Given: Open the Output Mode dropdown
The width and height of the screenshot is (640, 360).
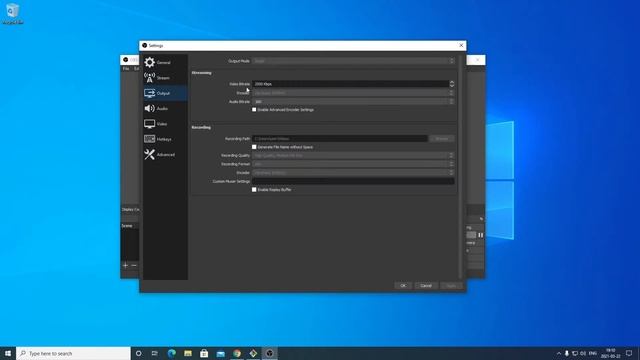Looking at the screenshot, I should tap(353, 61).
